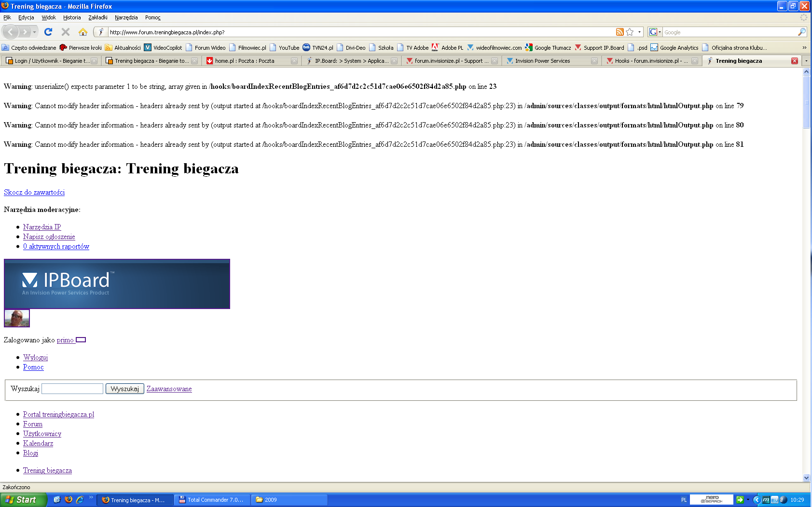This screenshot has width=812, height=507.
Task: Open the Zakładki menu
Action: 97,17
